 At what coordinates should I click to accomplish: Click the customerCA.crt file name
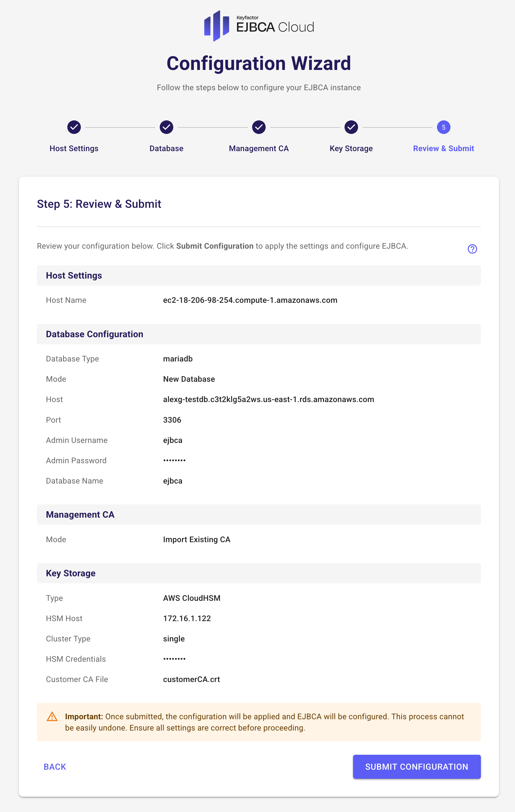(x=191, y=679)
